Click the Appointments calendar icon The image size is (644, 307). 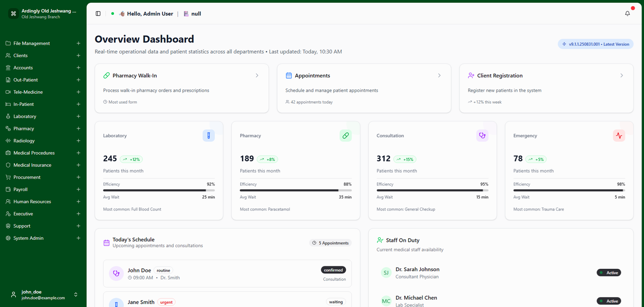[x=289, y=76]
